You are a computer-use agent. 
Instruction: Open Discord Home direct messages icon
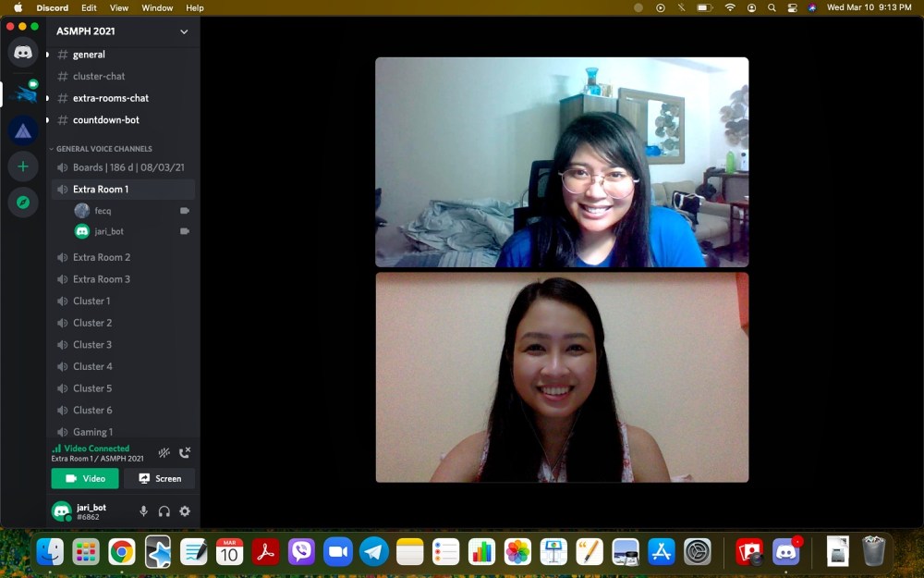[x=23, y=53]
